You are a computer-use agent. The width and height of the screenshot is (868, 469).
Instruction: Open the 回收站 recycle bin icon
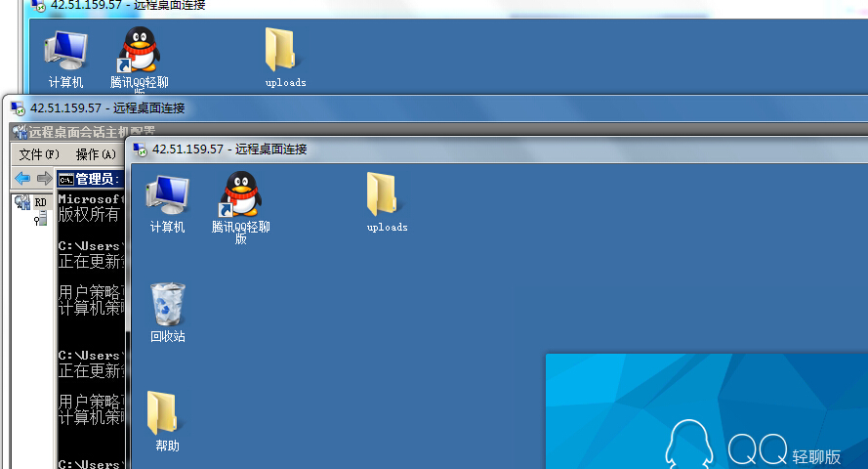168,313
